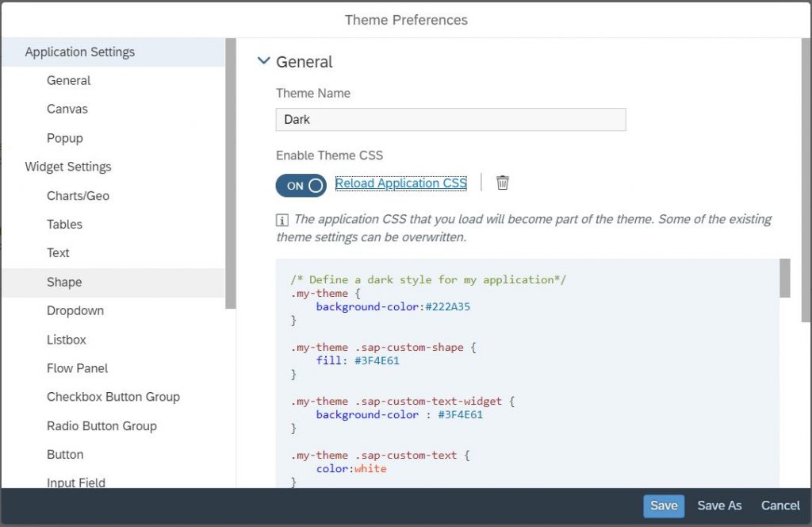This screenshot has height=527, width=812.
Task: Click the '.my-theme .sap-custom-text-widget {' selector line
Action: click(x=402, y=401)
